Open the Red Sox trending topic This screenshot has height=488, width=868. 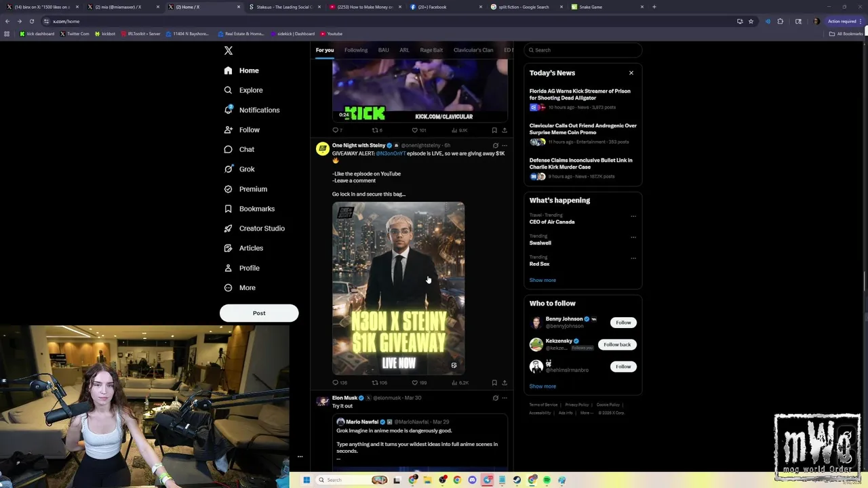click(540, 264)
